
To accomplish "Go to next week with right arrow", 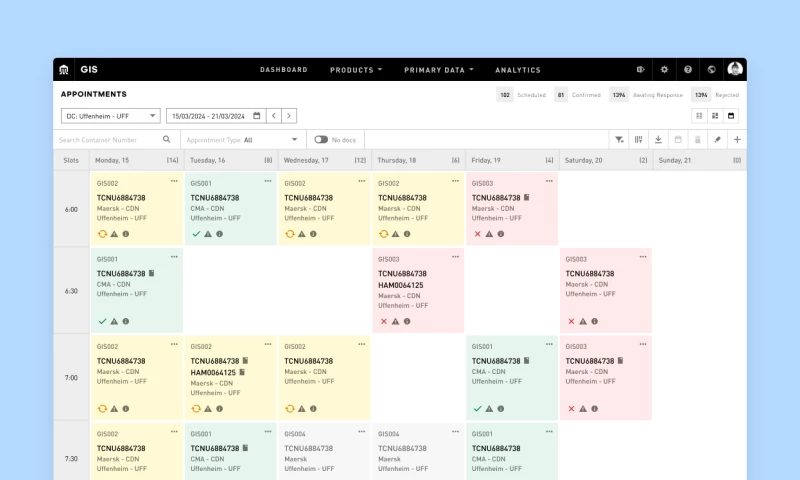I will (289, 116).
